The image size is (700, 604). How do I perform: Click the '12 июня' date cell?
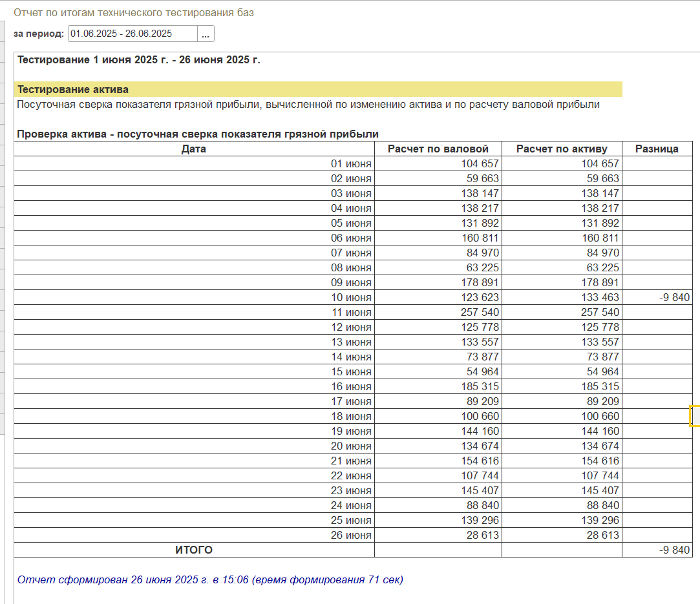(194, 328)
